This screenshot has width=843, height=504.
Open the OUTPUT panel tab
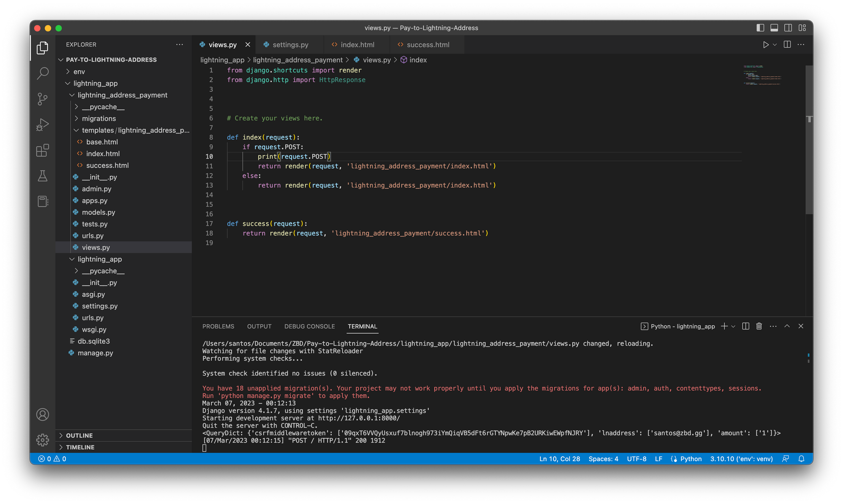pyautogui.click(x=259, y=327)
